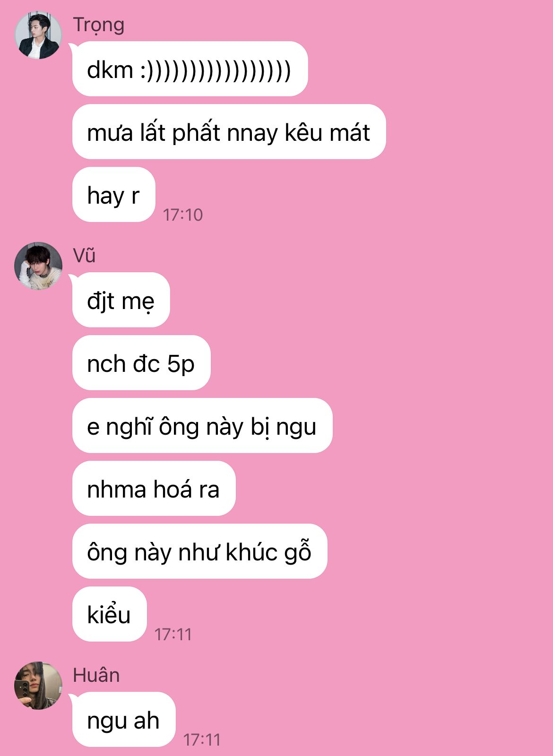This screenshot has width=553, height=756.
Task: Select the 'mưa lất phất nnay kêu mát' message
Action: (229, 132)
